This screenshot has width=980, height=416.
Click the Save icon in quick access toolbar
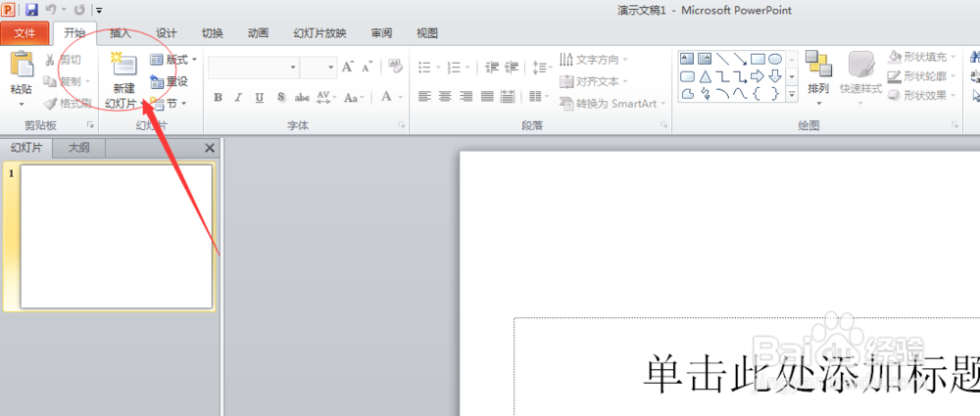(32, 10)
